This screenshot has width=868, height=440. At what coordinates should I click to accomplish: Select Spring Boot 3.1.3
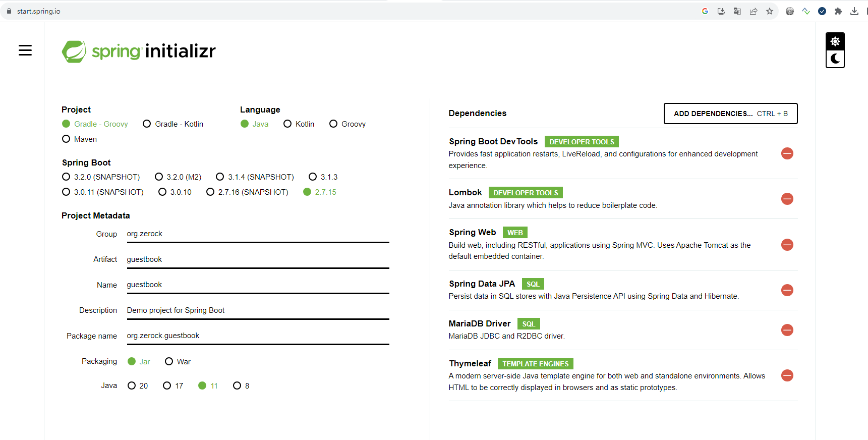click(323, 177)
